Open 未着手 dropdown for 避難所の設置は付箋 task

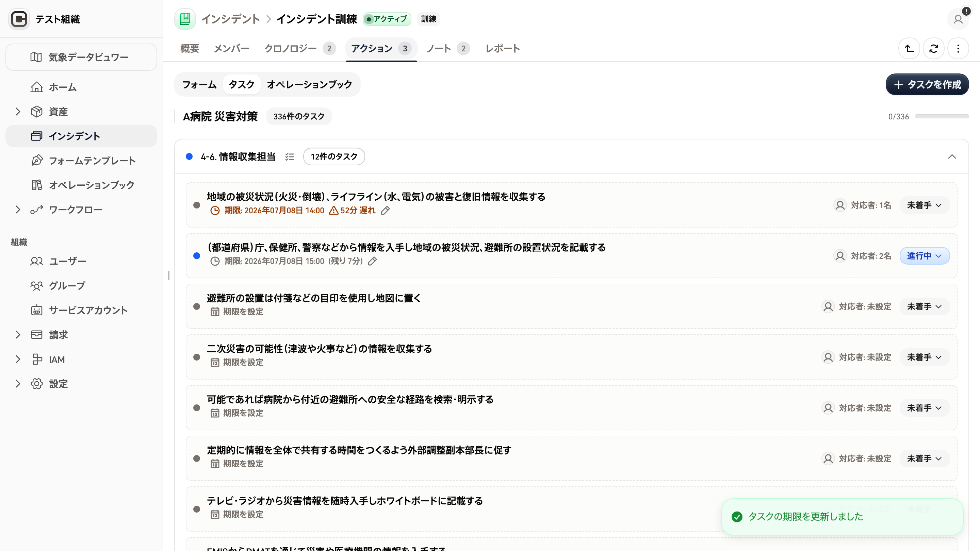[925, 306]
